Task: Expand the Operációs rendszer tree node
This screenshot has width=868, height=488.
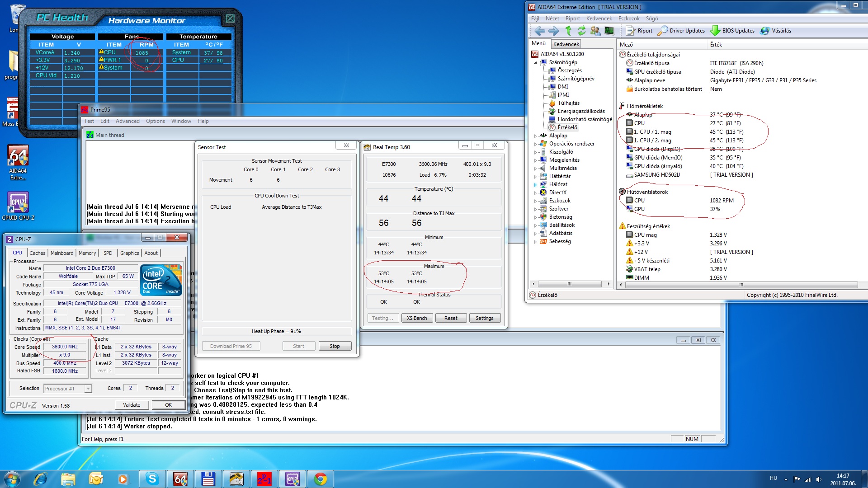Action: coord(536,144)
